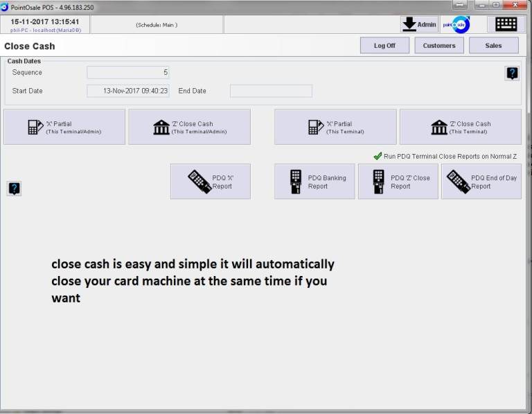This screenshot has height=414, width=532.
Task: Run 'Z' Close Cash for This Terminal/Admin
Action: coord(189,127)
